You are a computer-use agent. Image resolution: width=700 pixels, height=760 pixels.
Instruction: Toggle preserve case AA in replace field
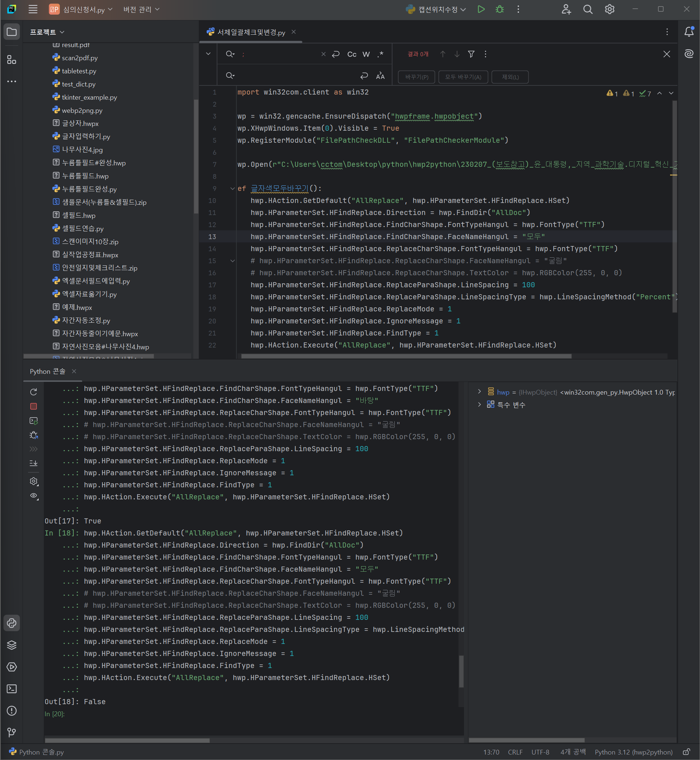click(380, 76)
